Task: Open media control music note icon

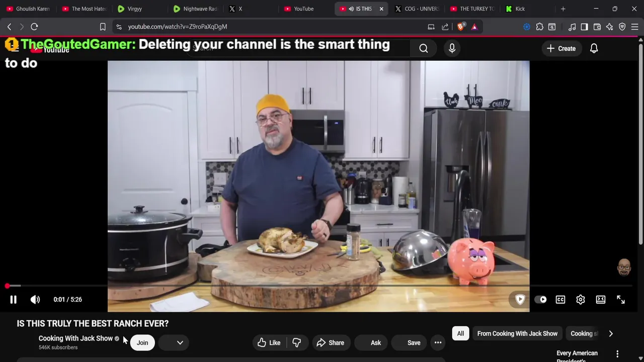Action: coord(572,27)
